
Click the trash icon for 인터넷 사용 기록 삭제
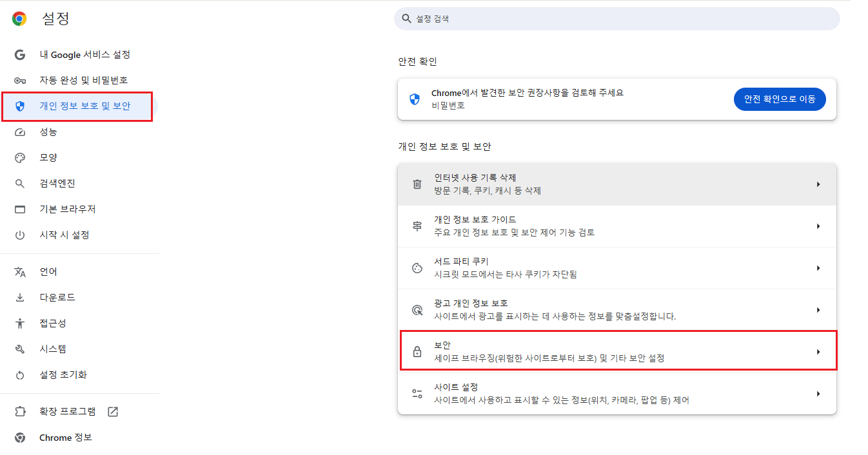pos(417,184)
